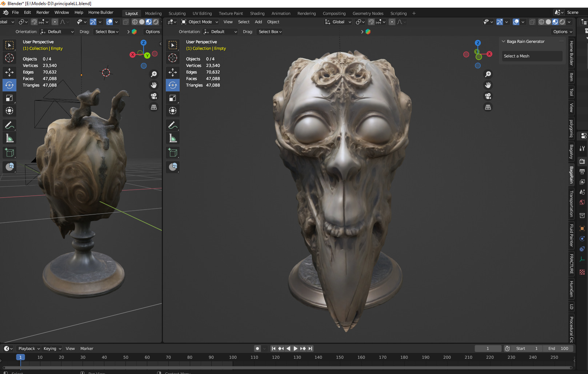This screenshot has height=374, width=588.
Task: Toggle proportional editing in right viewport header
Action: pos(392,22)
